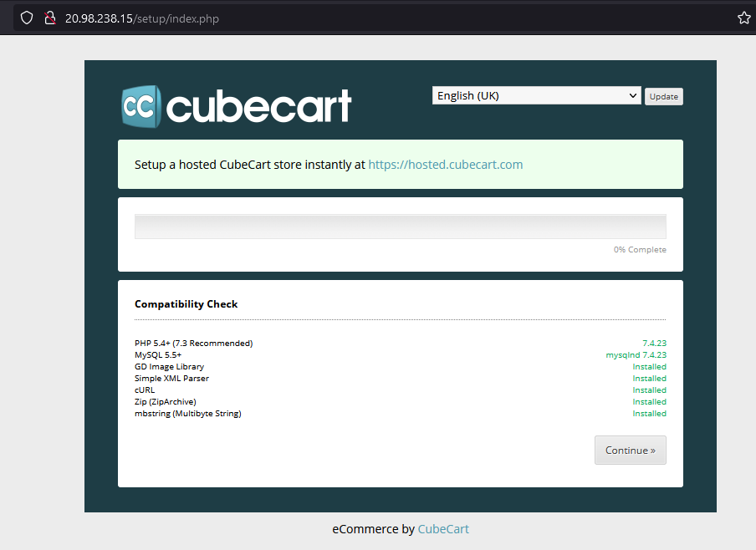
Task: Open the English (UK) language dropdown
Action: point(536,96)
